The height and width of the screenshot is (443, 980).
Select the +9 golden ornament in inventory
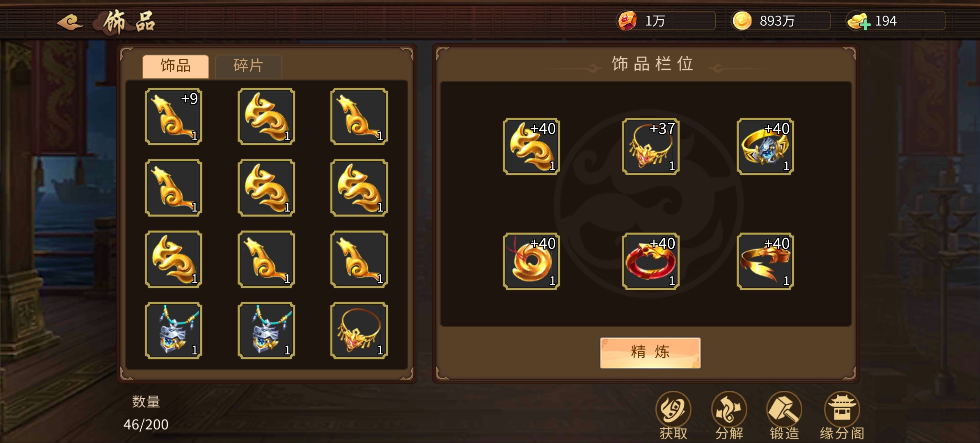coord(174,116)
